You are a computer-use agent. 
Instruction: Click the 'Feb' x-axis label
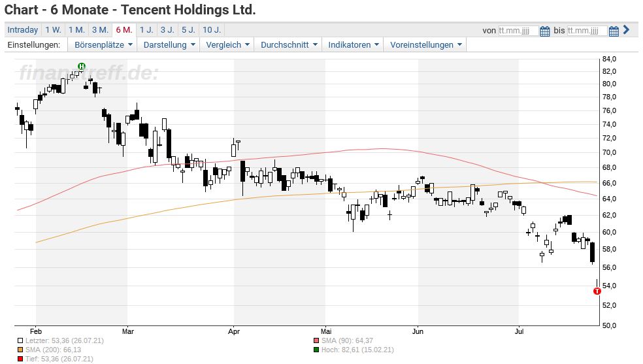(x=36, y=331)
